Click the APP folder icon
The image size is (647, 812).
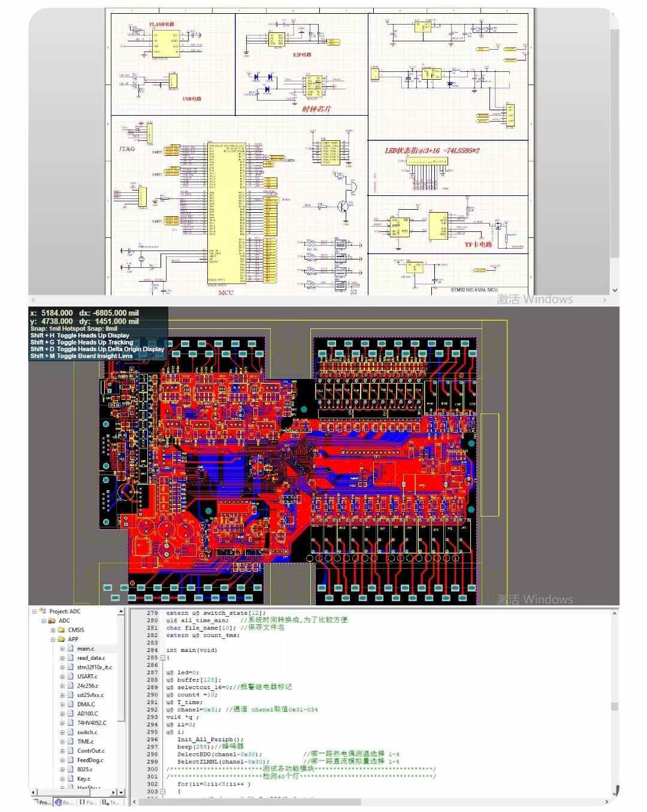click(61, 639)
